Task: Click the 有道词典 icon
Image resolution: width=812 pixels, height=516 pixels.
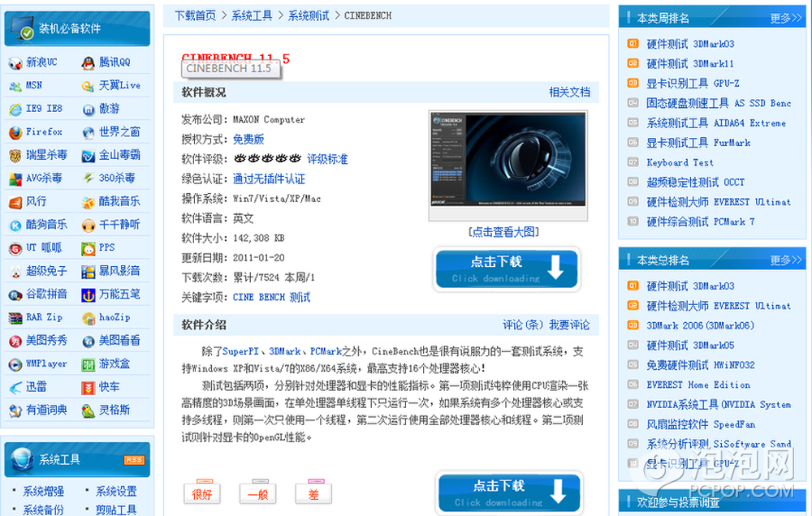Action: pos(15,411)
